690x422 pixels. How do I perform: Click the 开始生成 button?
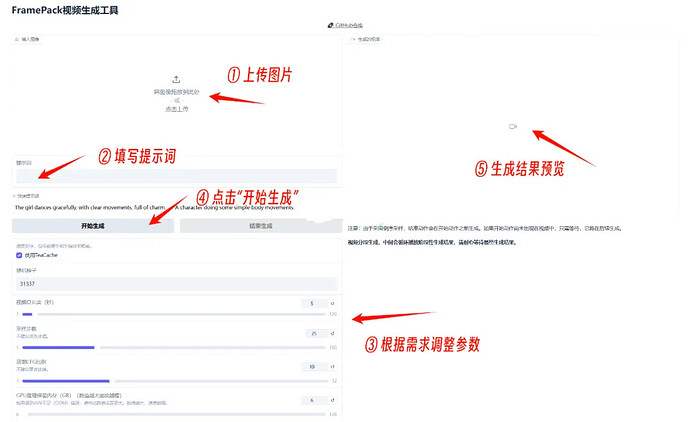[93, 226]
